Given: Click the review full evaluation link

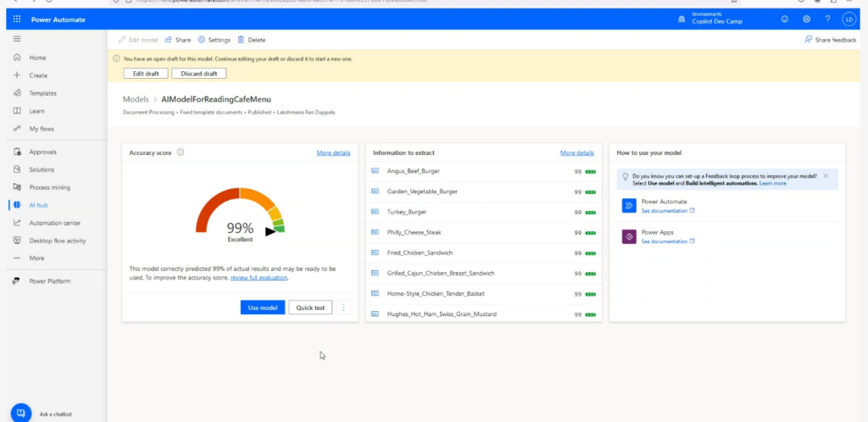Looking at the screenshot, I should tap(259, 278).
